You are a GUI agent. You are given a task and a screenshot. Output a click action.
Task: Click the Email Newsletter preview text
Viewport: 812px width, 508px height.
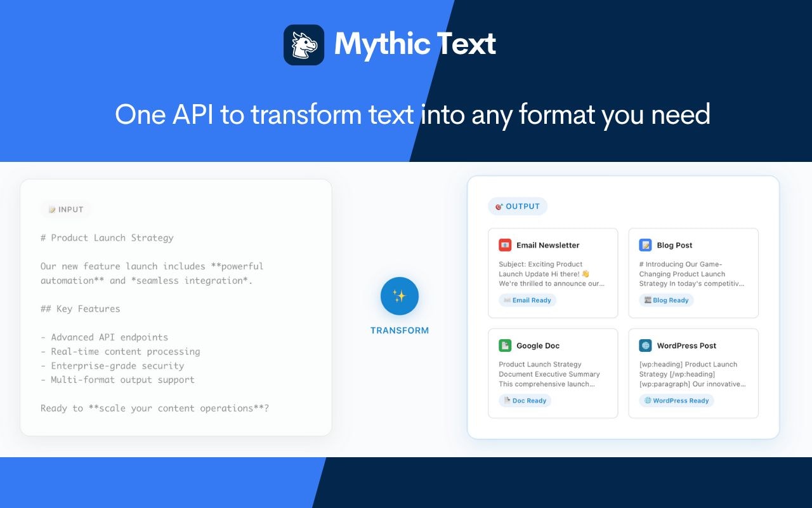[552, 274]
